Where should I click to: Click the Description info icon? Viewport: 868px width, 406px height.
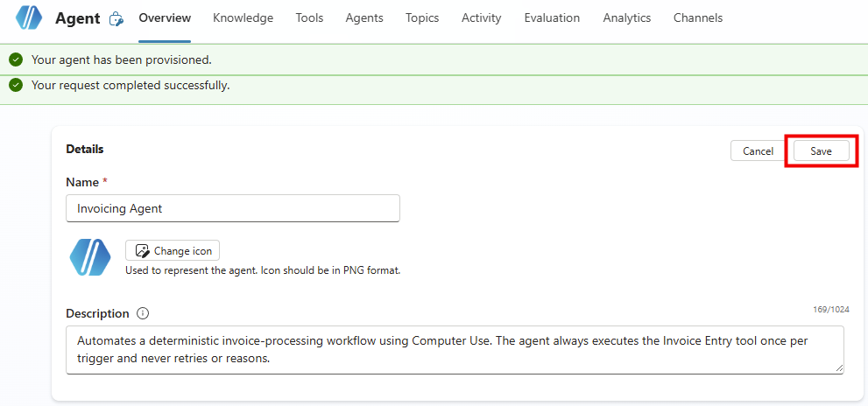click(143, 313)
